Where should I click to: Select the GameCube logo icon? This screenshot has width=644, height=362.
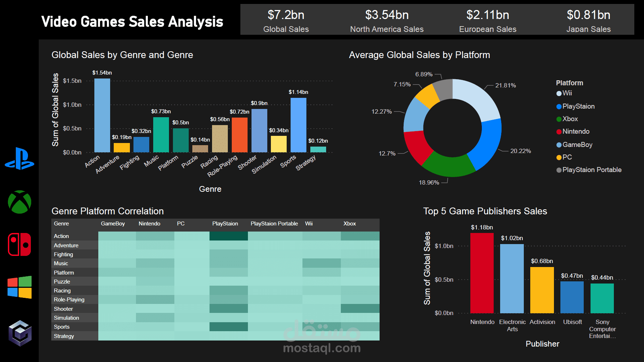(x=20, y=333)
